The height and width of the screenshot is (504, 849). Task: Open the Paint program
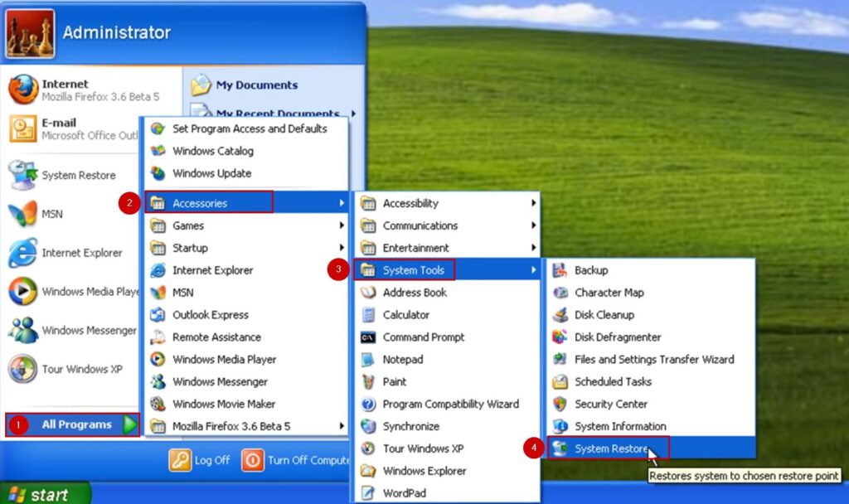(x=447, y=381)
